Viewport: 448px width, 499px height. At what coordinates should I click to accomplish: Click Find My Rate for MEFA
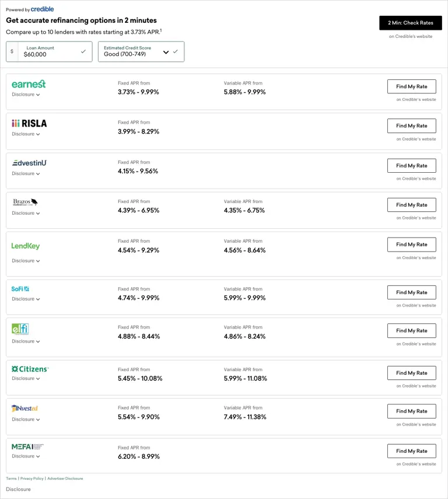click(x=411, y=451)
